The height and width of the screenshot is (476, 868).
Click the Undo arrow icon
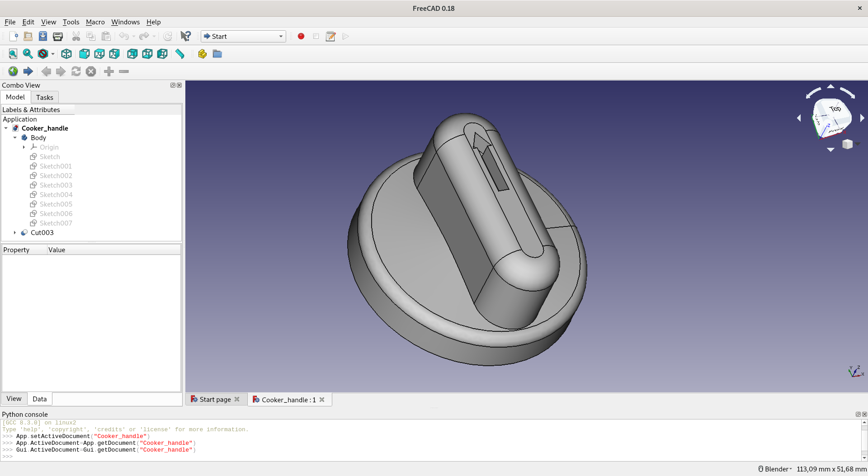click(124, 37)
